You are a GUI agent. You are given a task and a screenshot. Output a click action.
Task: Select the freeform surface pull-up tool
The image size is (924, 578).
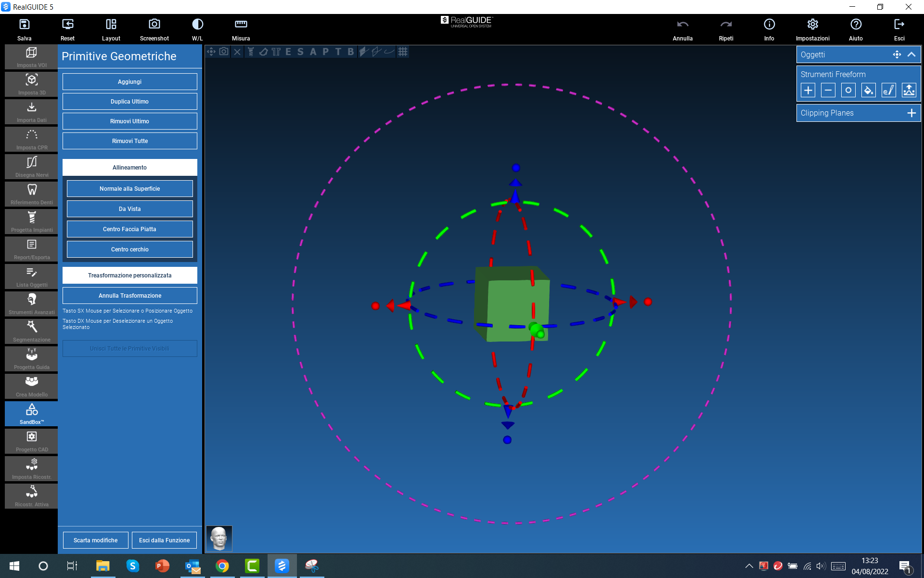909,90
